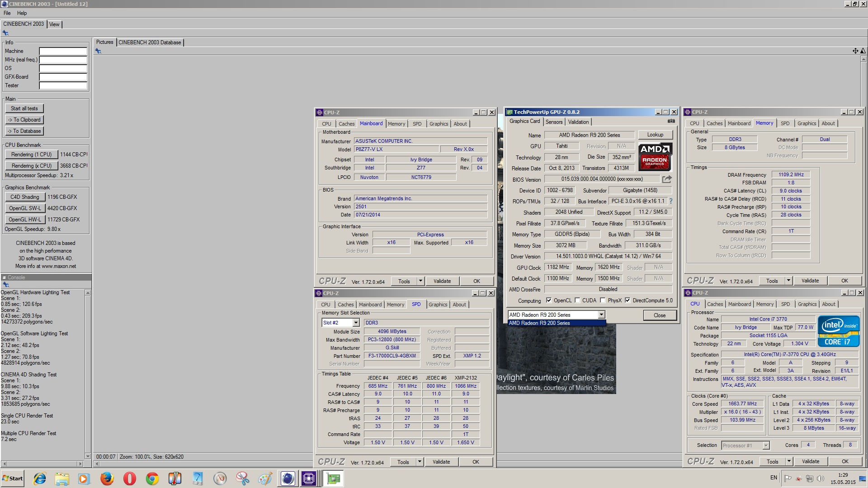Select AMD Radeon R9 200 Series list entry
868x488 pixels.
coord(557,323)
